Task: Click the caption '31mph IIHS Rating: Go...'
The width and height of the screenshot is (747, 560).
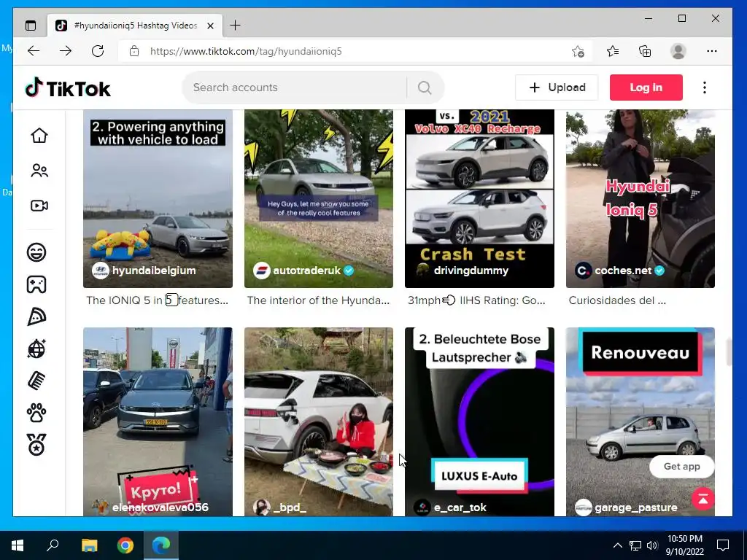Action: pos(476,300)
